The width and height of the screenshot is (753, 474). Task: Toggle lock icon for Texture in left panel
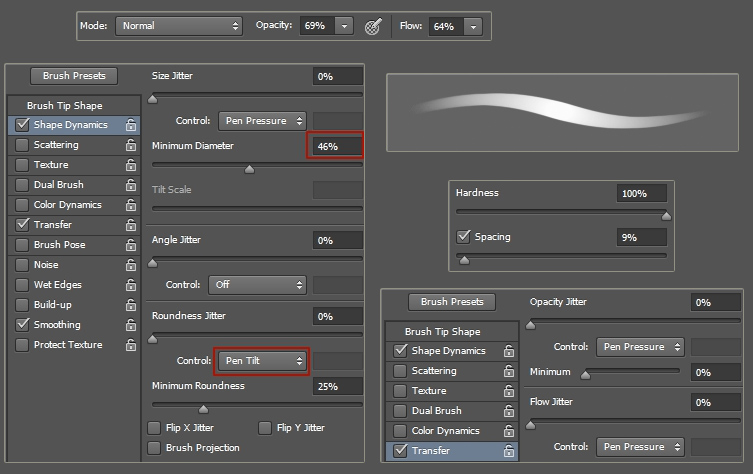(131, 165)
